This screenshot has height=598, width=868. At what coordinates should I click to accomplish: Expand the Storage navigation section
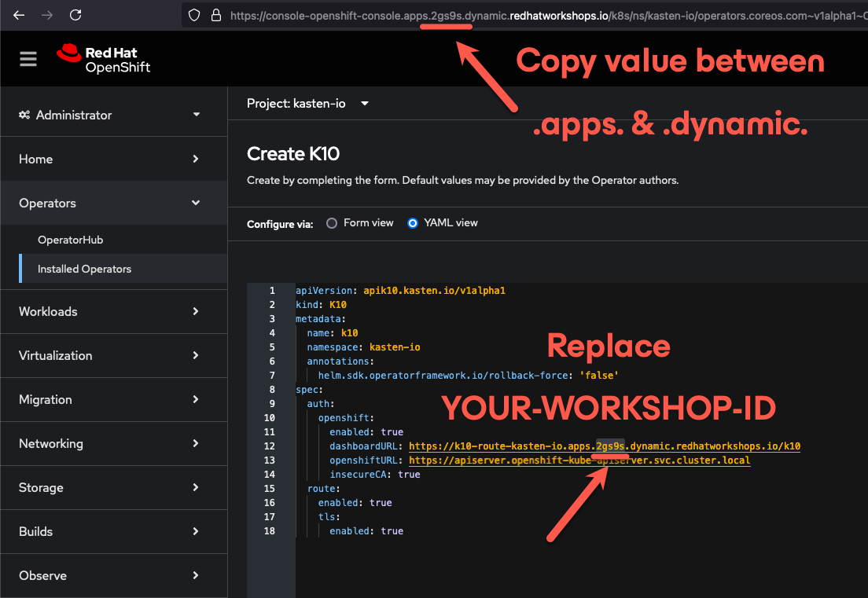[x=113, y=487]
